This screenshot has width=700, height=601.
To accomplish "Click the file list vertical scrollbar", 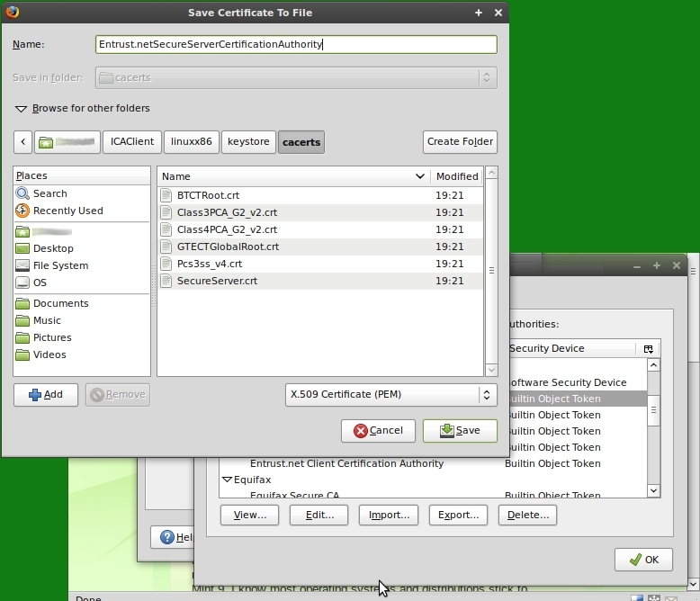I will (491, 270).
